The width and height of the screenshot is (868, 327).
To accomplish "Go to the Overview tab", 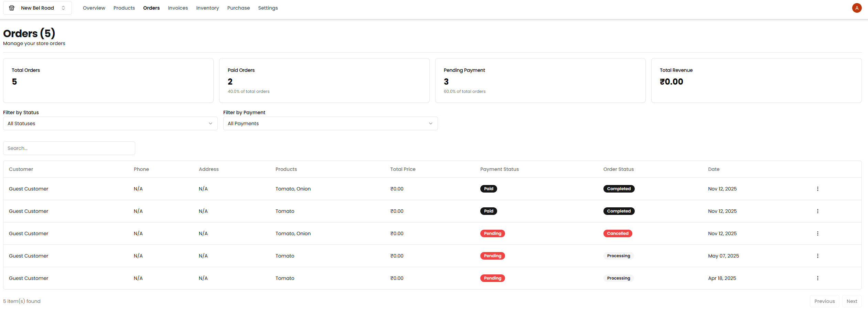I will [x=94, y=8].
